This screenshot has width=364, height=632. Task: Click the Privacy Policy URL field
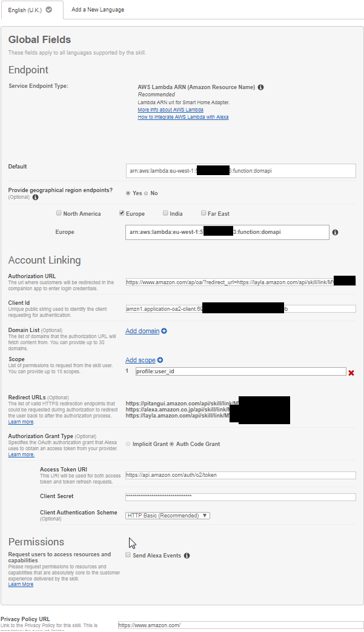[241, 625]
